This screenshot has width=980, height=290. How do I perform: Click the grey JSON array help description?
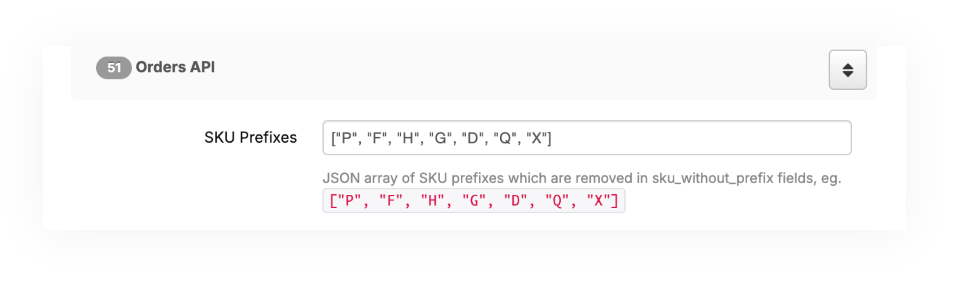click(x=581, y=178)
